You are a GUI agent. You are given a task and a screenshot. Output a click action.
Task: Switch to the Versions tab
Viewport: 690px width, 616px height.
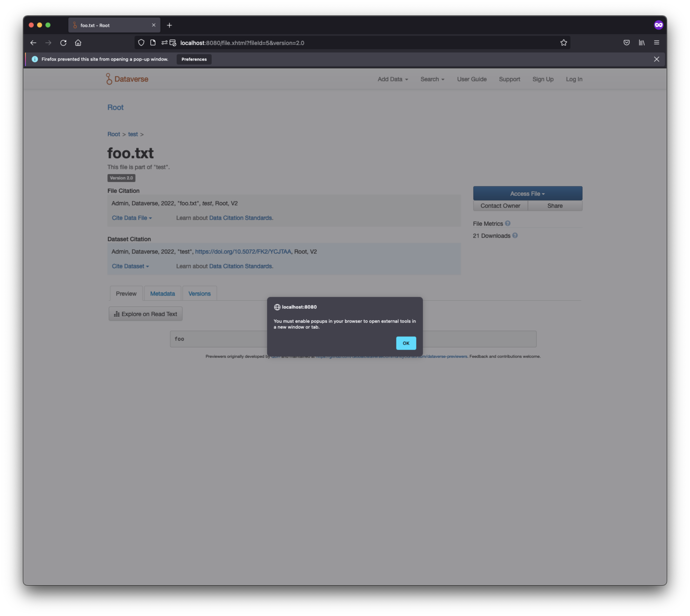pos(199,293)
